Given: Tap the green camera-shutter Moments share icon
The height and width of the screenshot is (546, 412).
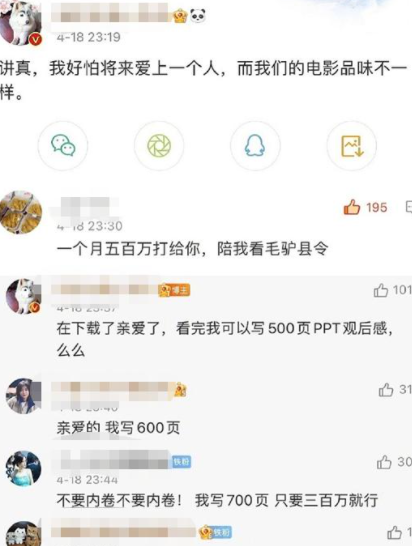Looking at the screenshot, I should pos(159,146).
